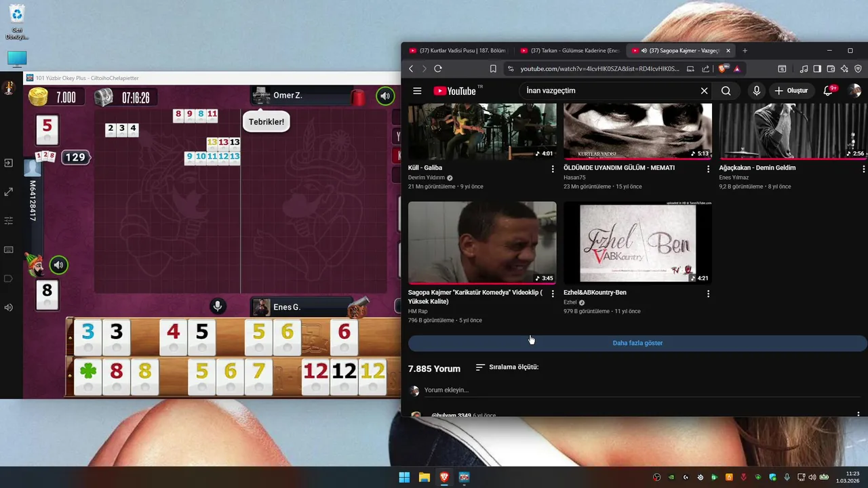Click the YouTube search input field
Viewport: 868px width, 488px height.
pyautogui.click(x=610, y=91)
